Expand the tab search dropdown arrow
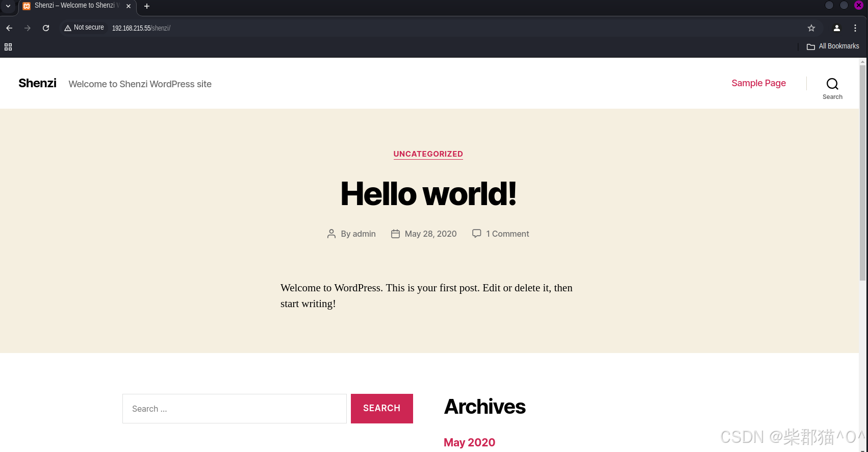This screenshot has height=452, width=868. coord(8,6)
